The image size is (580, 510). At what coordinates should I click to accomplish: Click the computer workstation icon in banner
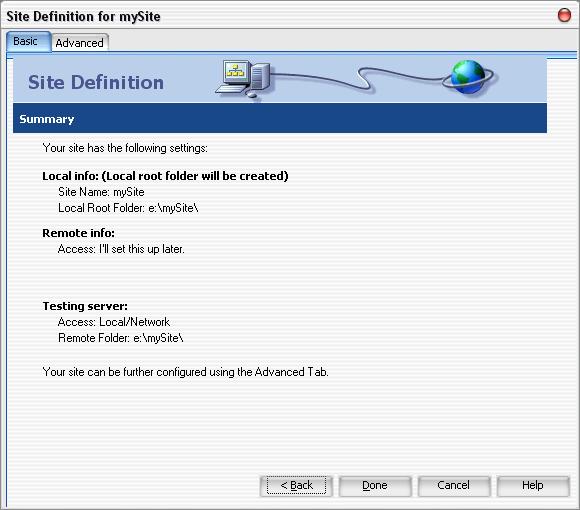(243, 79)
